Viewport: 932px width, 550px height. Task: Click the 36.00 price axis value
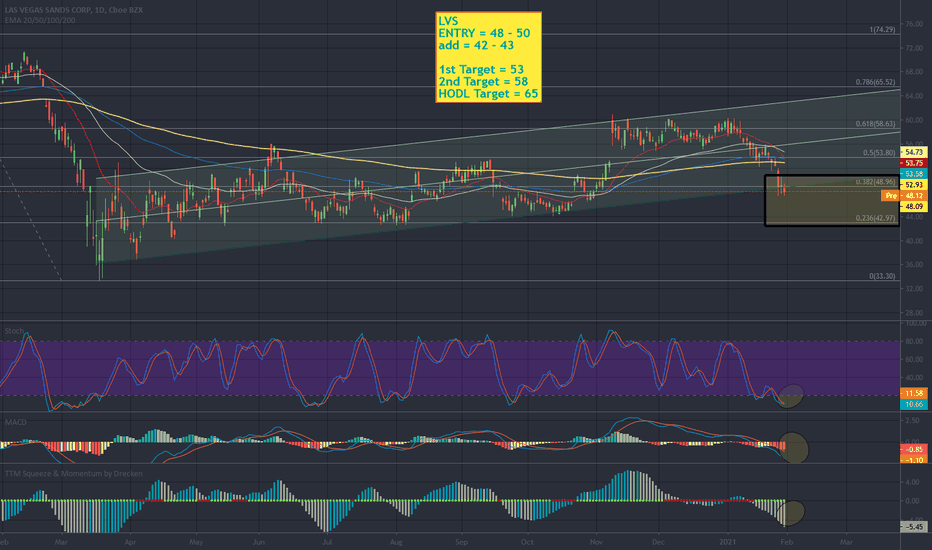[x=913, y=265]
